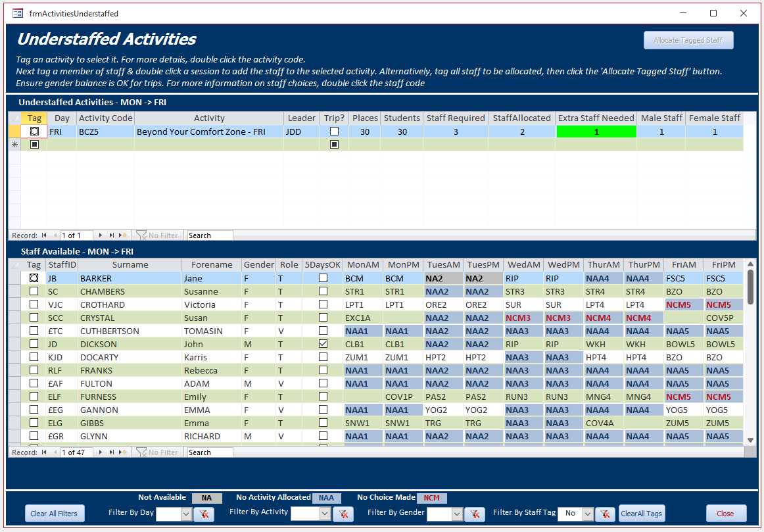The width and height of the screenshot is (764, 532).
Task: Expand the Filter By Gender dropdown
Action: (x=456, y=514)
